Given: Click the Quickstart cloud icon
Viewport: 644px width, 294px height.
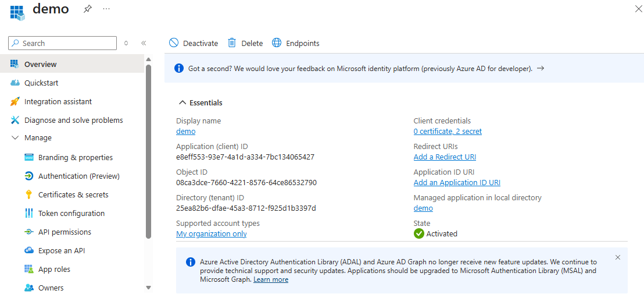Looking at the screenshot, I should click(x=15, y=83).
